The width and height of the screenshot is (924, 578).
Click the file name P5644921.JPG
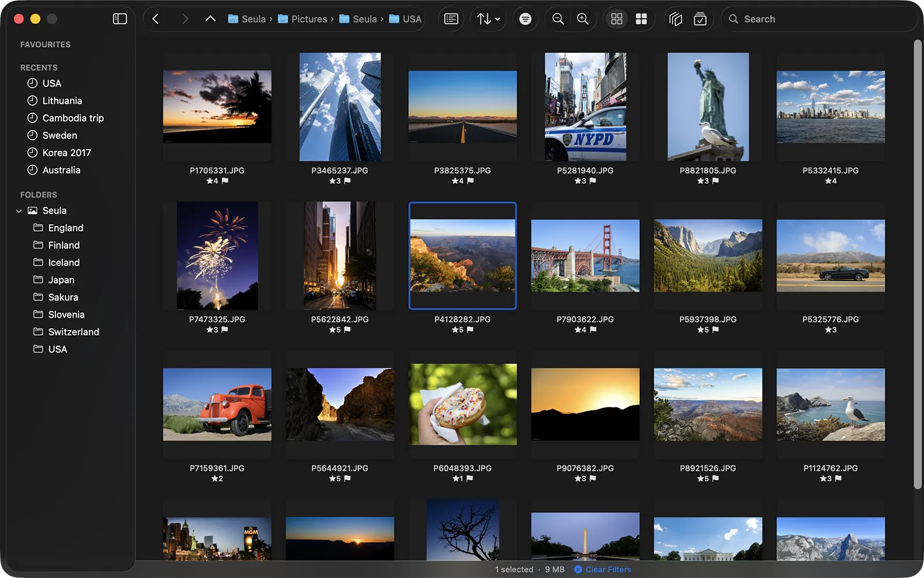[x=340, y=468]
